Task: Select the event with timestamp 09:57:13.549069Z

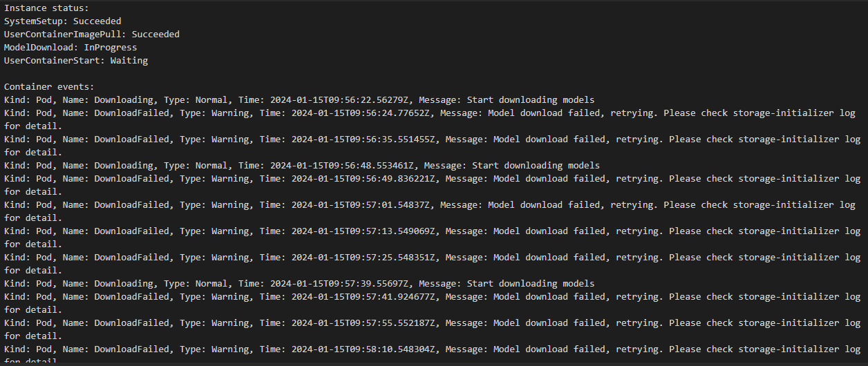Action: click(432, 238)
